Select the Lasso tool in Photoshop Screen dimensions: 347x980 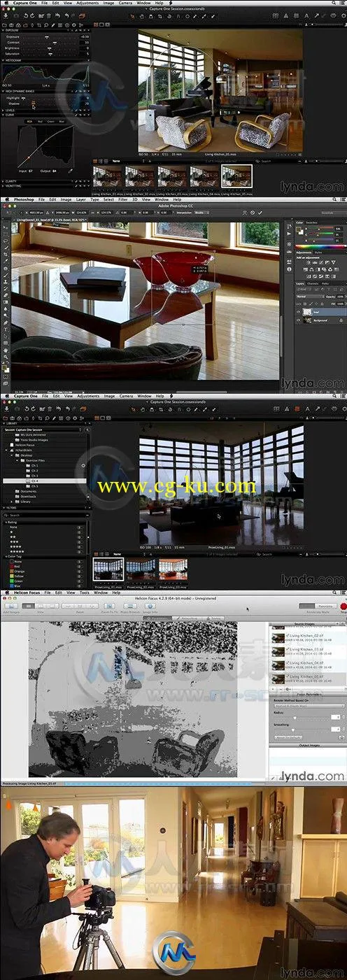point(6,241)
